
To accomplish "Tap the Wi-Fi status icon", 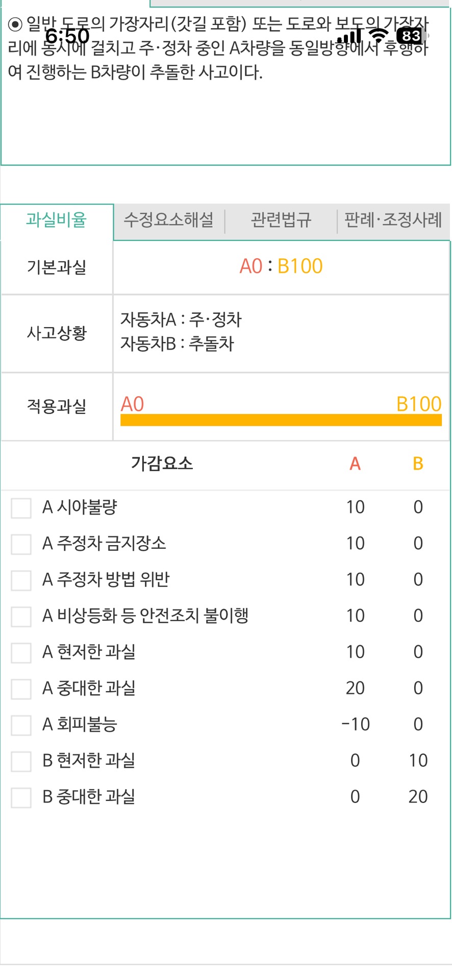I will tap(379, 35).
